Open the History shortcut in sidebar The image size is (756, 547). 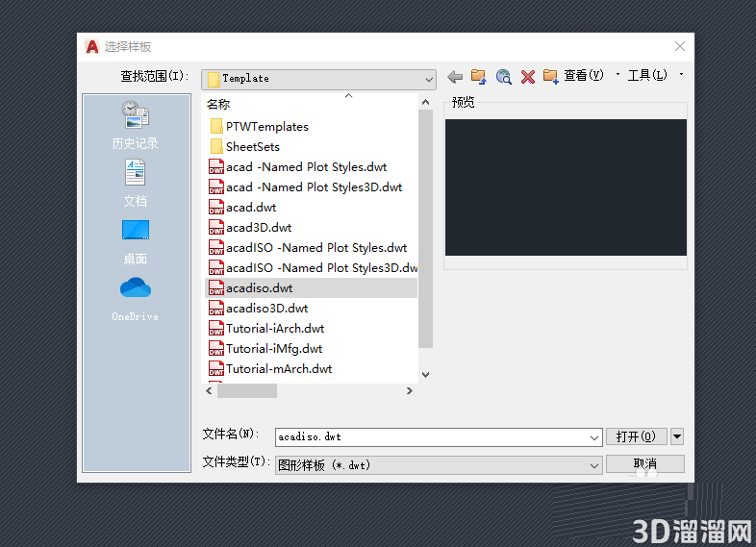136,124
